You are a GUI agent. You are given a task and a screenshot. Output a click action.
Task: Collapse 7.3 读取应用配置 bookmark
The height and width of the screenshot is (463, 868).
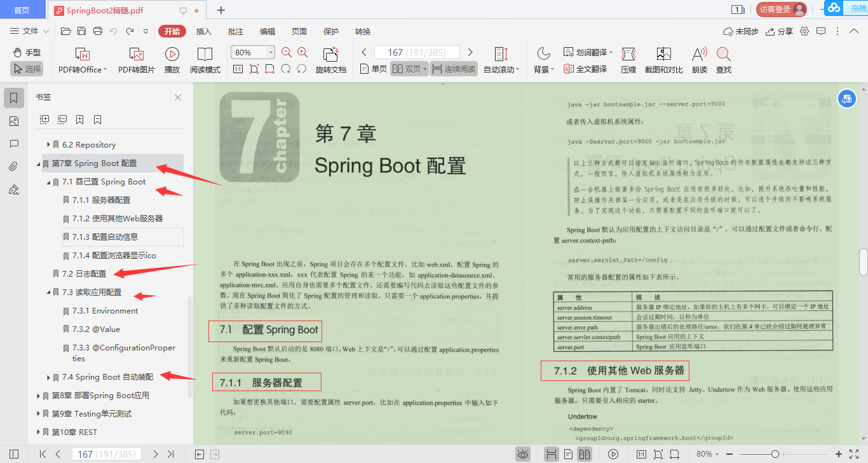(48, 293)
